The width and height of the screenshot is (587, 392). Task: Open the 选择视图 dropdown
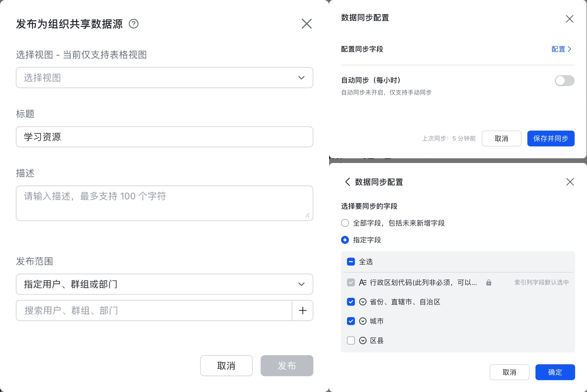[164, 77]
